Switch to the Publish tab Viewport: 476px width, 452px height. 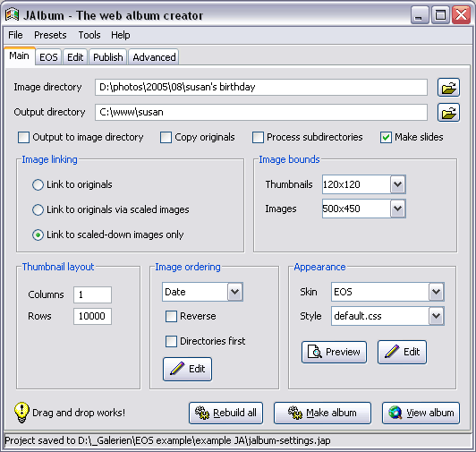107,57
